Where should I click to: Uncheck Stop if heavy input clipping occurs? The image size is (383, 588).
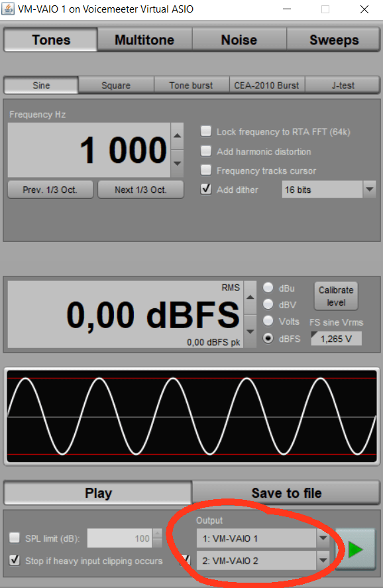point(15,560)
